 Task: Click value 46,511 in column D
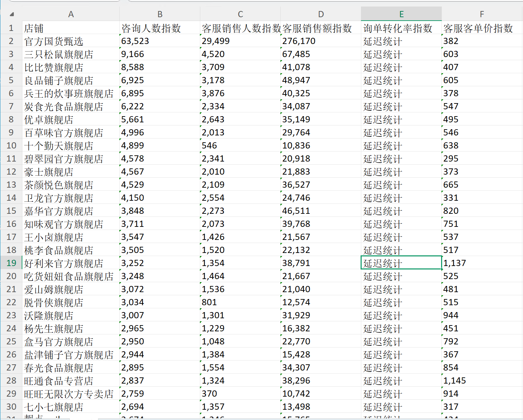tap(296, 211)
